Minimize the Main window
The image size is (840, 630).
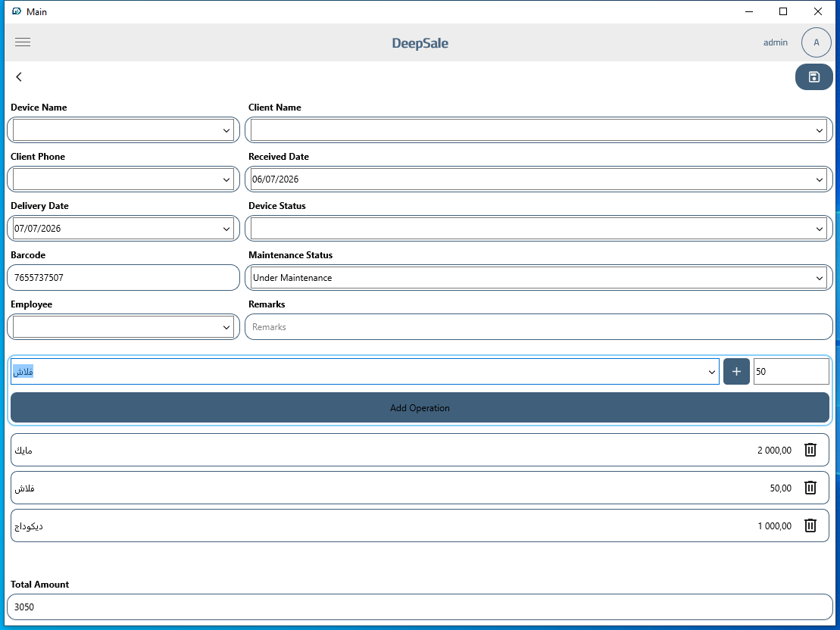pyautogui.click(x=749, y=11)
